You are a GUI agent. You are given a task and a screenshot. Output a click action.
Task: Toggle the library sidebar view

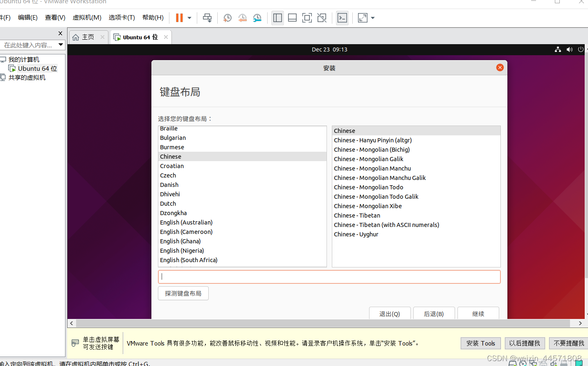(277, 18)
